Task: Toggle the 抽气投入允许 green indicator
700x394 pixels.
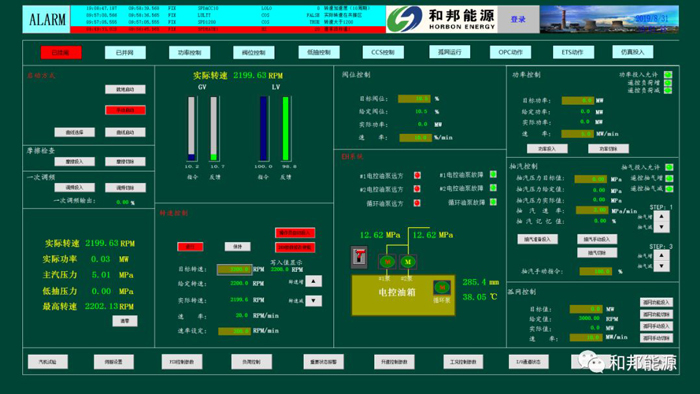Action: click(669, 167)
